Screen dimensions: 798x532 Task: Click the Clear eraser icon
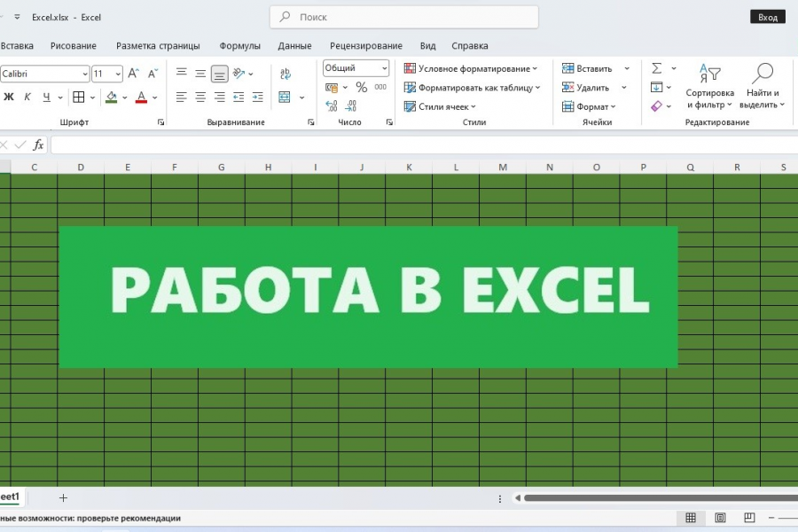coord(656,106)
